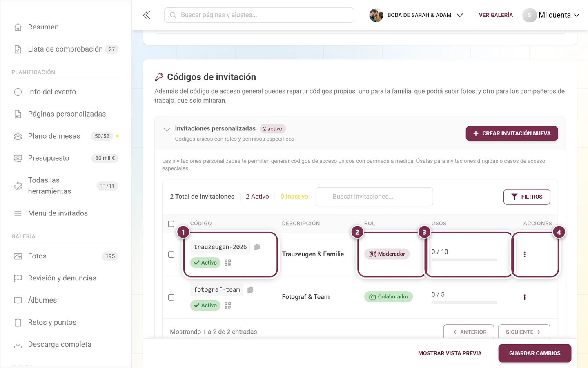This screenshot has width=588, height=368.
Task: Toggle the select-all checkbox in table header
Action: 171,224
